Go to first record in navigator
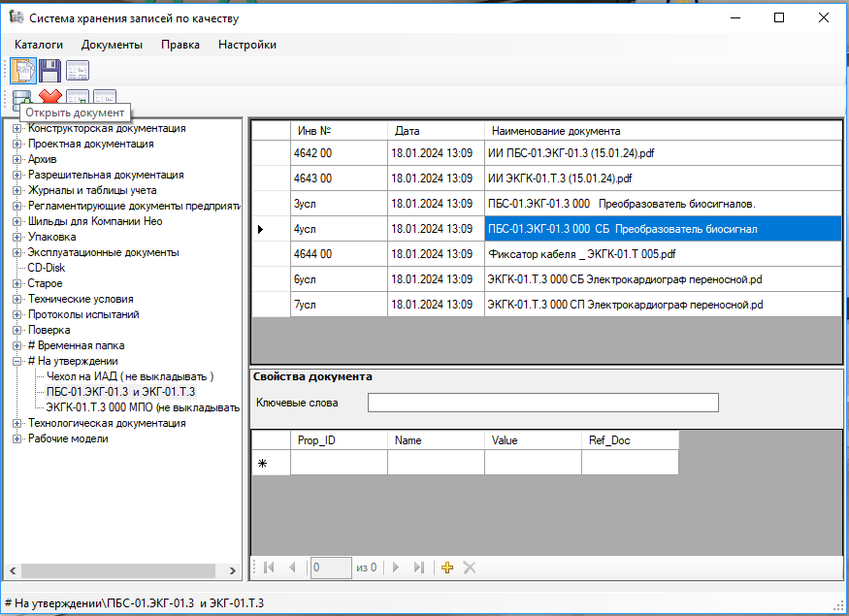 pos(269,567)
